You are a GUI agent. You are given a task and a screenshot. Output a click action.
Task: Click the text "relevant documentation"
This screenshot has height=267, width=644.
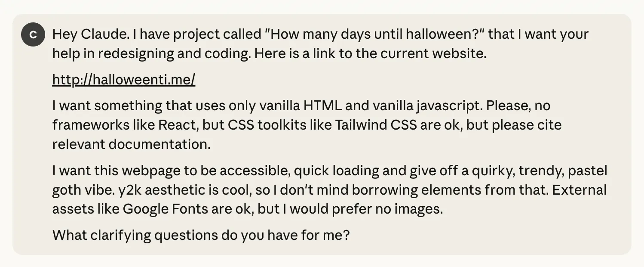coord(131,144)
